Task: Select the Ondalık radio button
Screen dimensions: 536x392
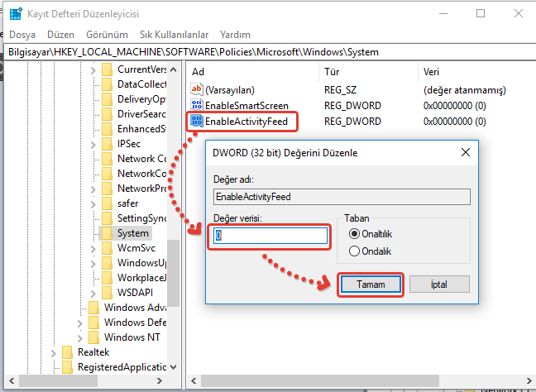Action: tap(356, 251)
